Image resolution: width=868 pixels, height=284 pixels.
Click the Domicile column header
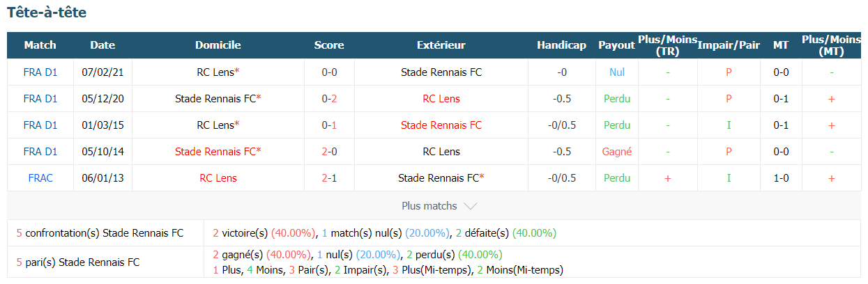[218, 45]
